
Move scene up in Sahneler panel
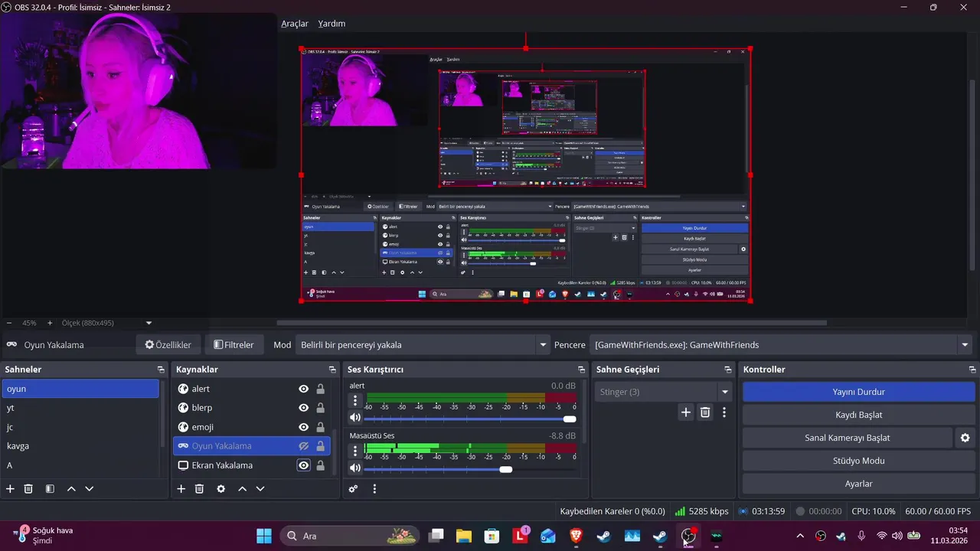pyautogui.click(x=71, y=488)
